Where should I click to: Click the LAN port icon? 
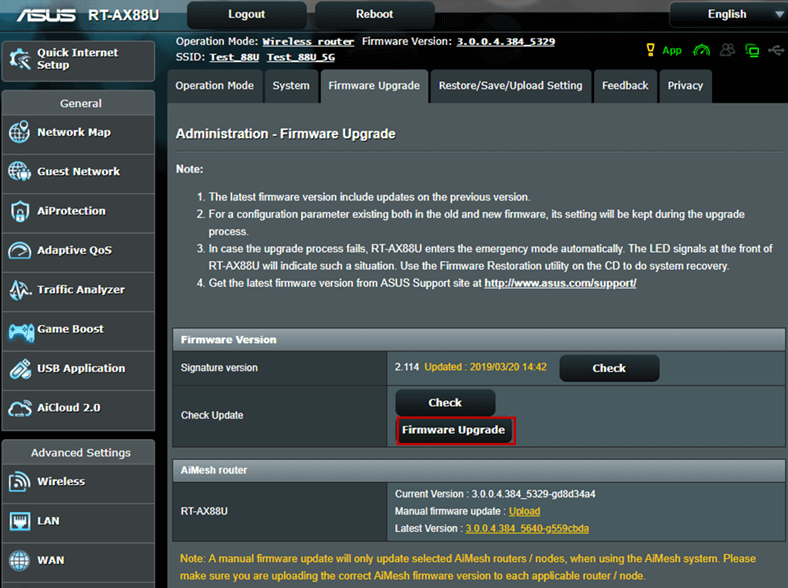point(20,521)
